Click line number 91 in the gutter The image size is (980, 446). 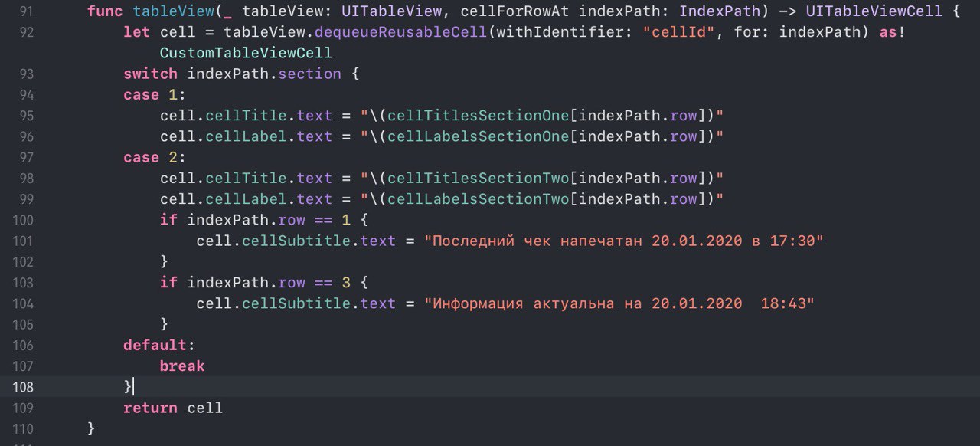coord(25,11)
